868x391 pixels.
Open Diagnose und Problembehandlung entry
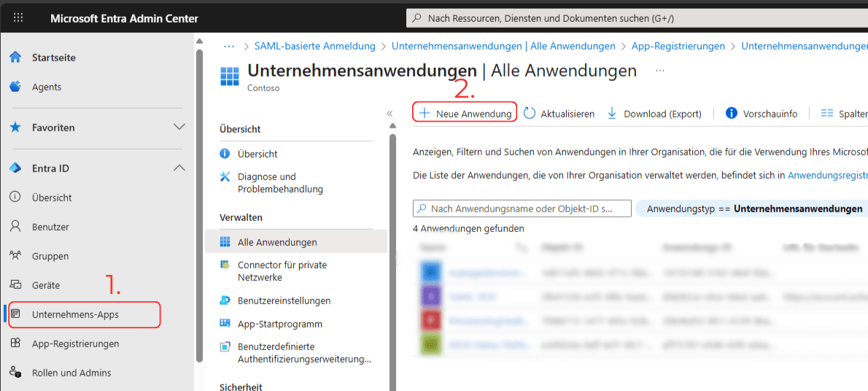[x=280, y=183]
